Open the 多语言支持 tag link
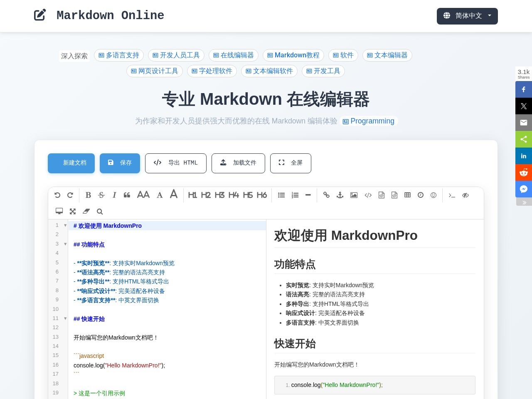Viewport: 532px width, 399px height. click(119, 55)
